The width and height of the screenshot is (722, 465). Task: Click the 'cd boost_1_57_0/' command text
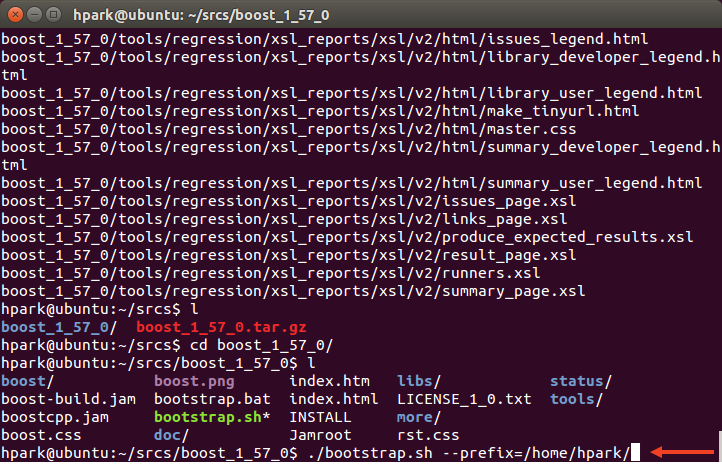[262, 345]
